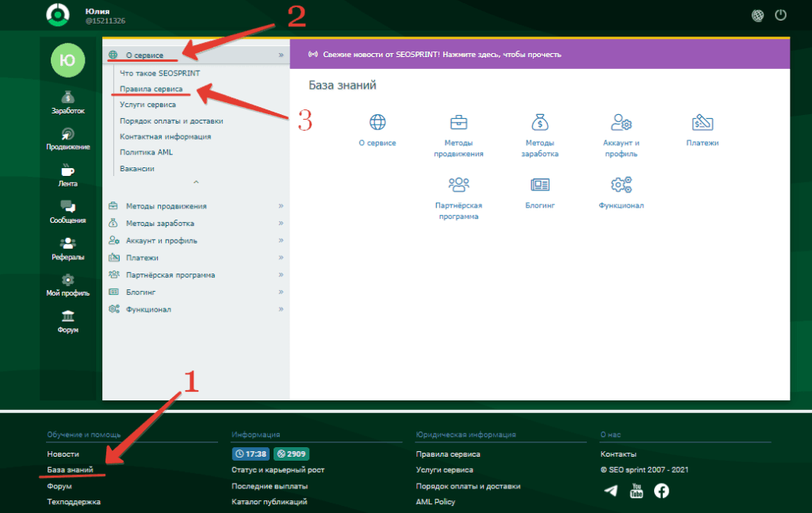Viewport: 812px width, 513px height.
Task: Click the Партнёрская программа tile icon
Action: click(459, 184)
